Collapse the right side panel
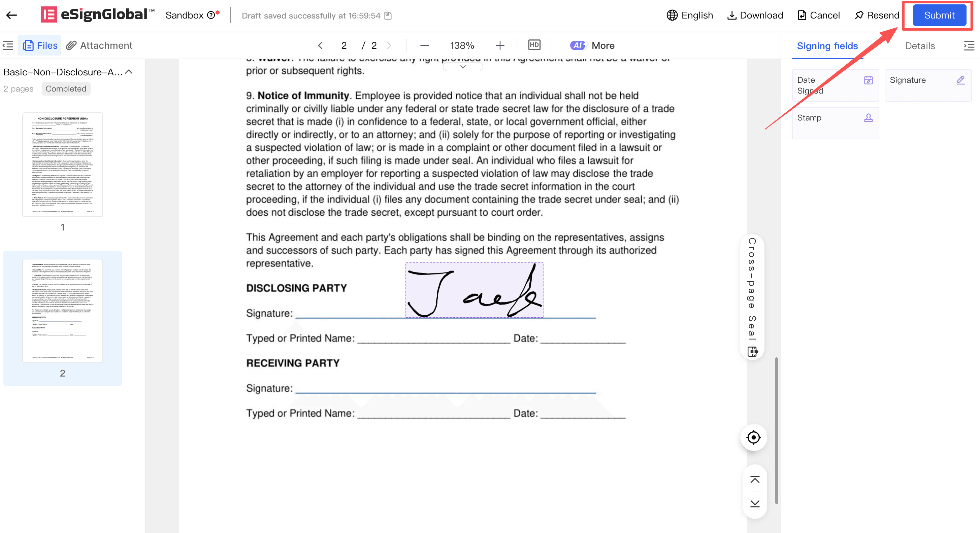 pyautogui.click(x=969, y=46)
